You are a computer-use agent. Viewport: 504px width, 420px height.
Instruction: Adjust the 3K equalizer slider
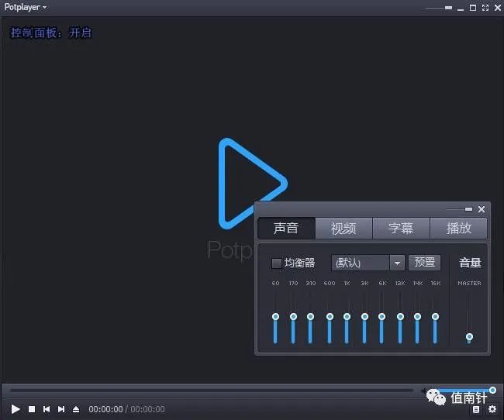(364, 317)
